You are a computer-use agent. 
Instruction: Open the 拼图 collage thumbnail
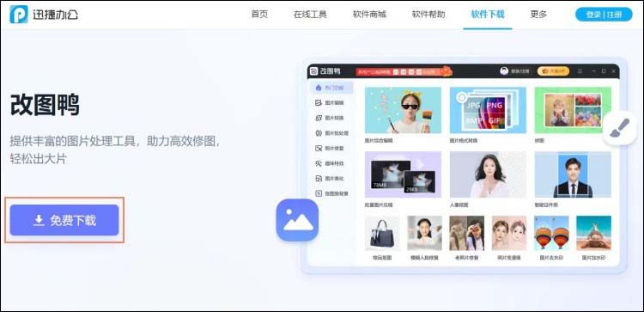click(573, 110)
